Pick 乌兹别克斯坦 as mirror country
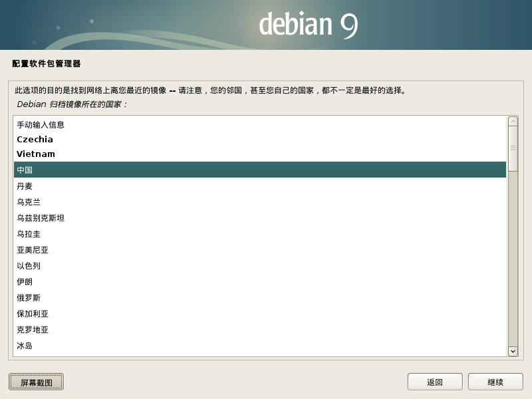 [x=260, y=218]
